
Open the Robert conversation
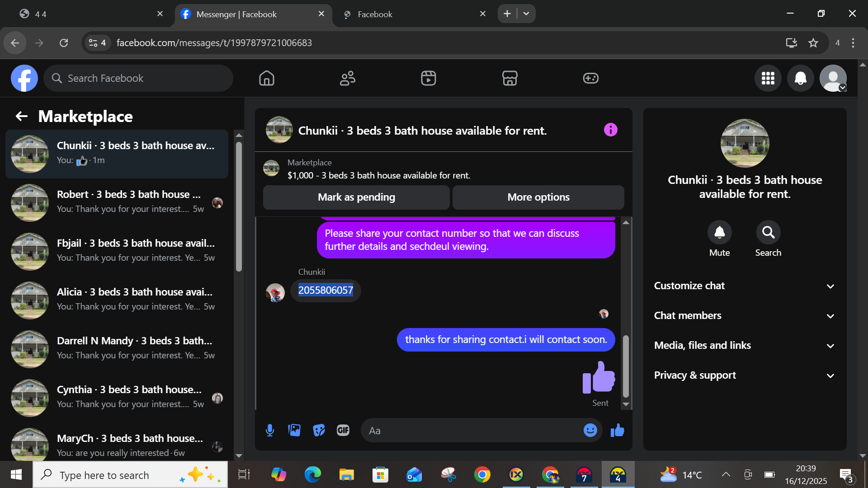[x=117, y=203]
